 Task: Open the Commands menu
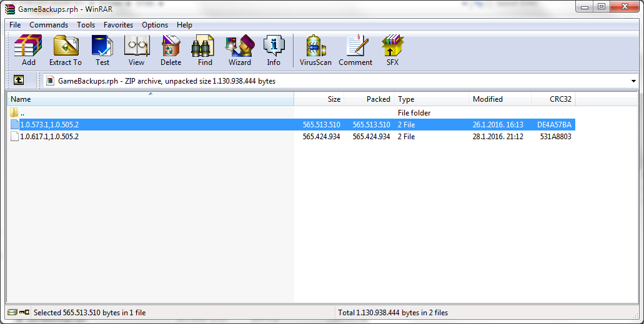point(49,24)
